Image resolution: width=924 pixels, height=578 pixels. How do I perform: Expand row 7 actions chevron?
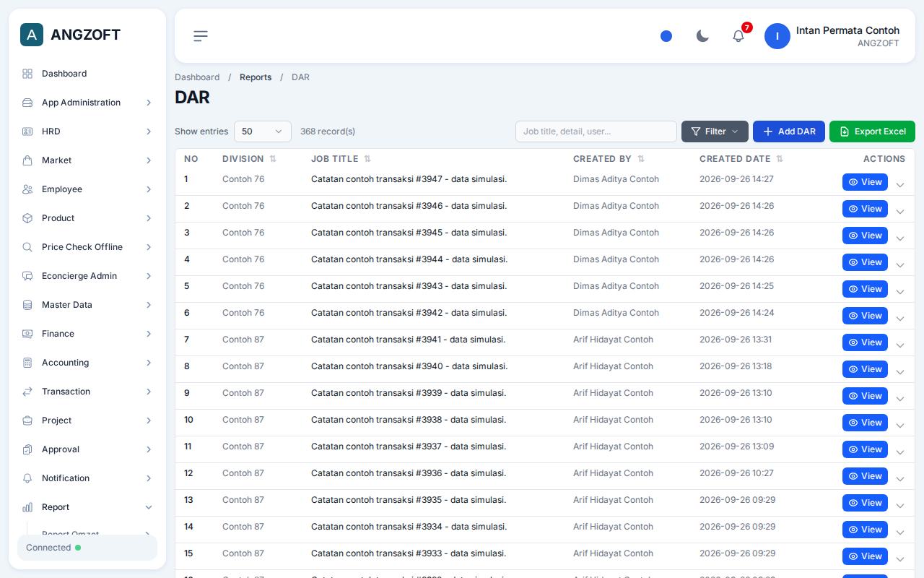(x=900, y=345)
